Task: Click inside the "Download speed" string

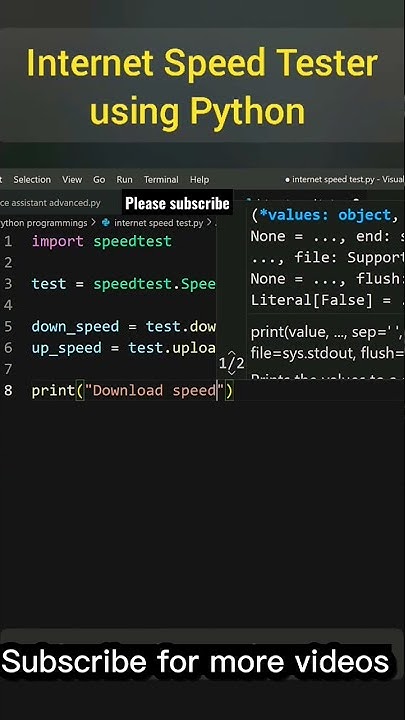Action: pos(154,390)
